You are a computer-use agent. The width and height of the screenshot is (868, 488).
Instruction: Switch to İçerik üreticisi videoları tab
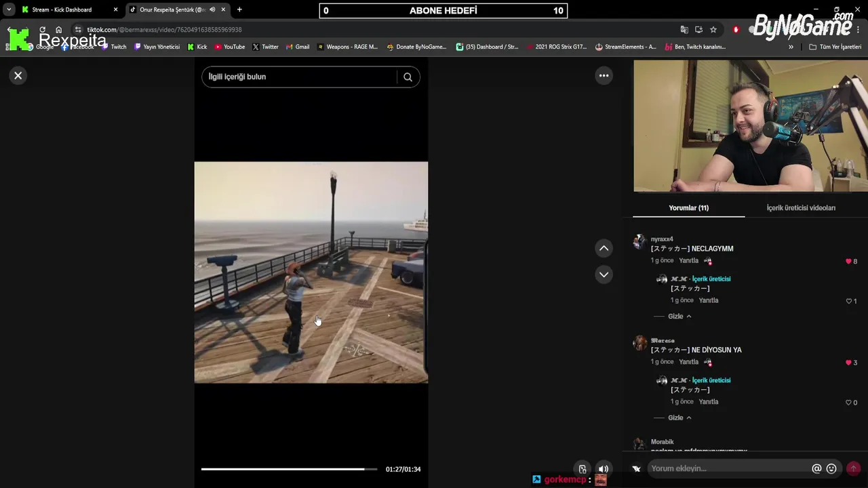[801, 208]
